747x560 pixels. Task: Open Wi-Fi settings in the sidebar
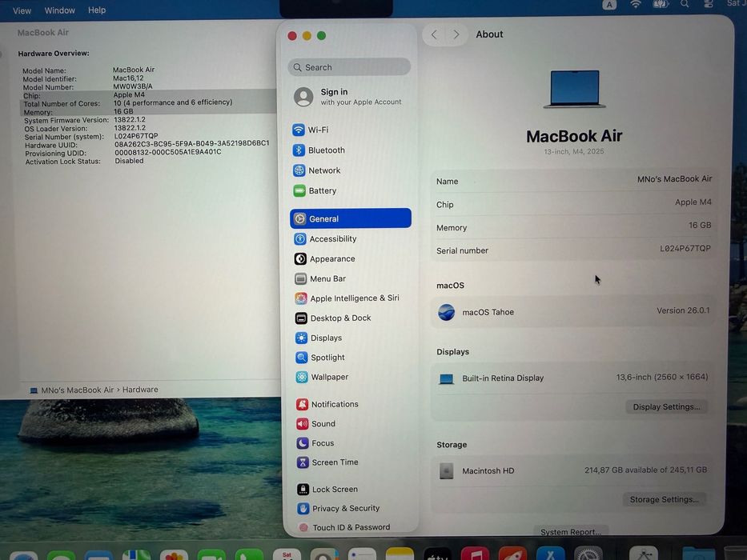[x=311, y=130]
